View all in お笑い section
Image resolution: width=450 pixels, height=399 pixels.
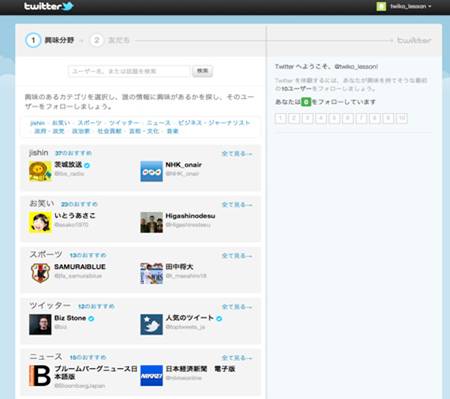(x=237, y=205)
